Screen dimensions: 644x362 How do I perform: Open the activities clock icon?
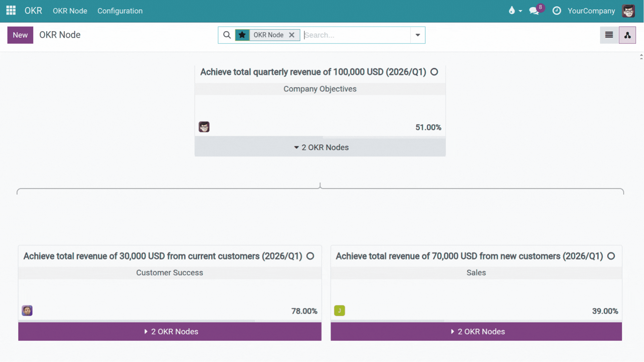click(557, 11)
